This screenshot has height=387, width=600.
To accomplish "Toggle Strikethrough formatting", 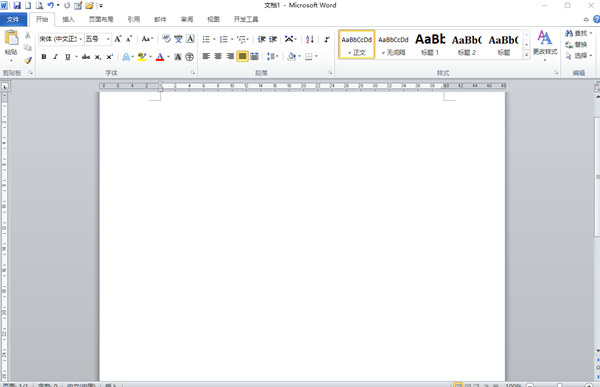I will (x=86, y=57).
